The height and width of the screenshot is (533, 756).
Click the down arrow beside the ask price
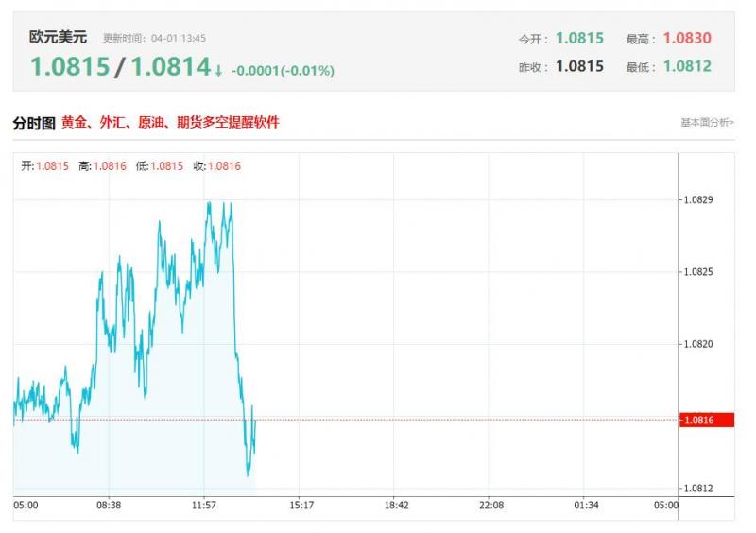click(218, 70)
